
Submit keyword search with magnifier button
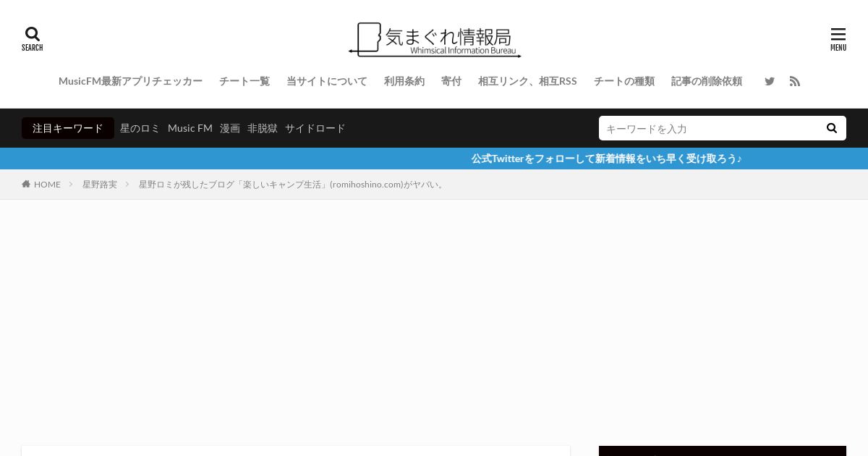point(832,128)
